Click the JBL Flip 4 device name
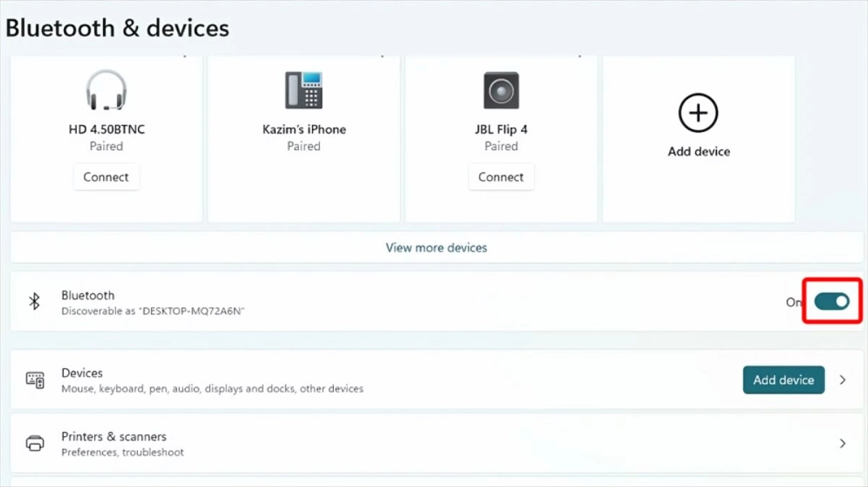The height and width of the screenshot is (487, 868). tap(501, 129)
